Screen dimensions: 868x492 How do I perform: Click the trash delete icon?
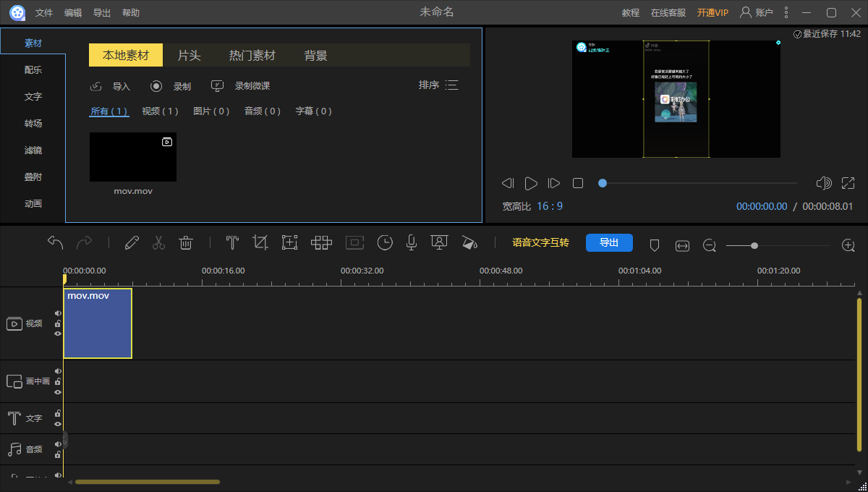point(186,242)
